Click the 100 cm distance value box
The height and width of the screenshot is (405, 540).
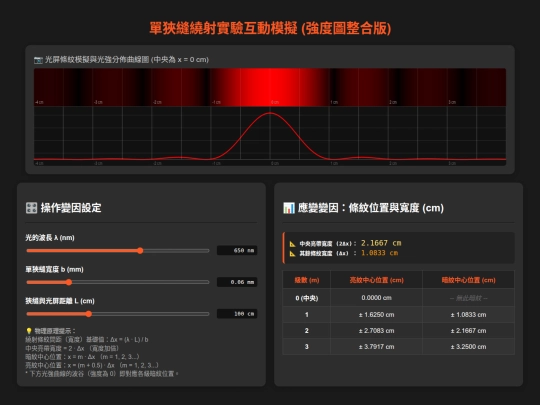[237, 314]
